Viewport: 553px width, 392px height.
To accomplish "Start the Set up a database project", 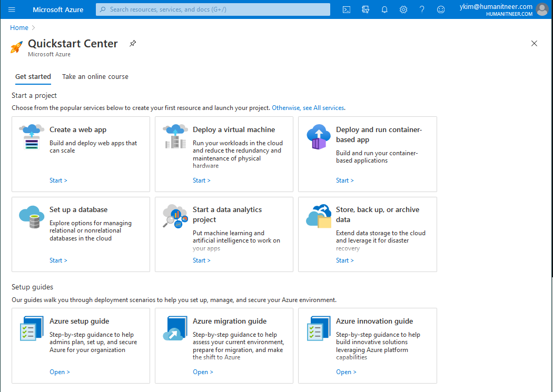I will [x=58, y=260].
